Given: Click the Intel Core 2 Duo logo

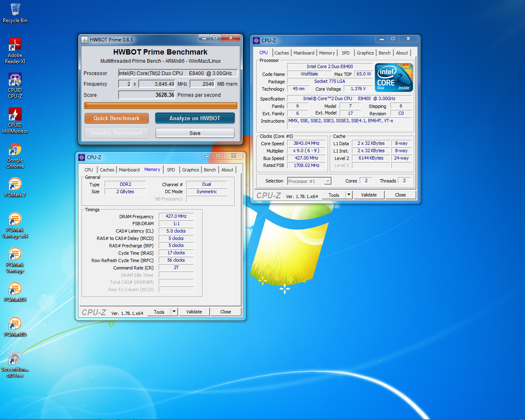Looking at the screenshot, I should coord(394,78).
